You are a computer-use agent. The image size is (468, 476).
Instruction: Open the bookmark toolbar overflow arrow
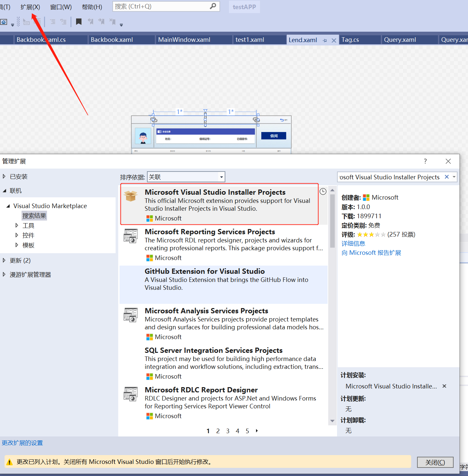point(121,25)
